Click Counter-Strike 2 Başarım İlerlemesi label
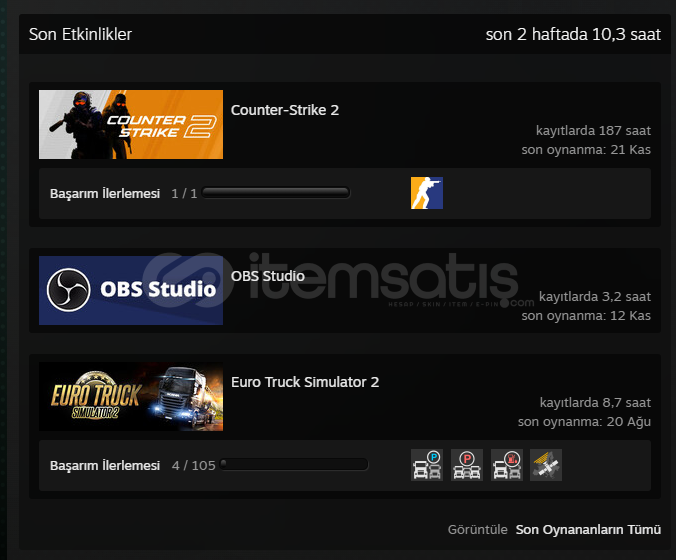This screenshot has height=560, width=676. coord(105,194)
